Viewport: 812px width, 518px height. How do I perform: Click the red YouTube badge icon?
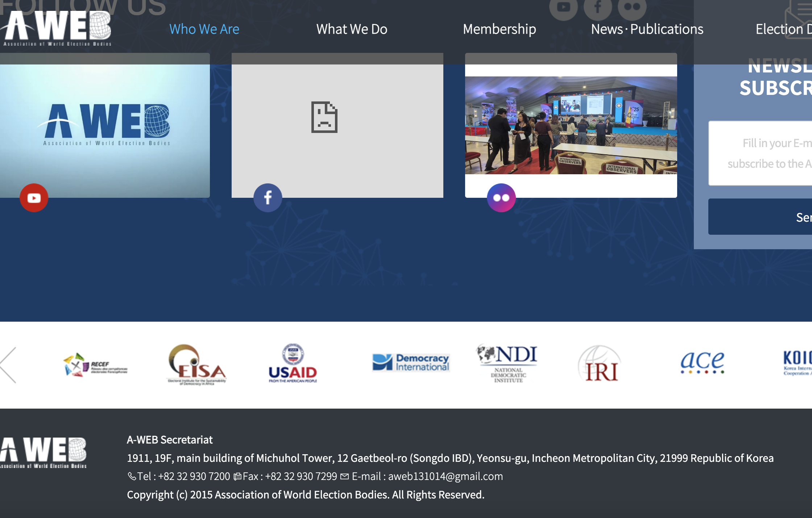34,198
